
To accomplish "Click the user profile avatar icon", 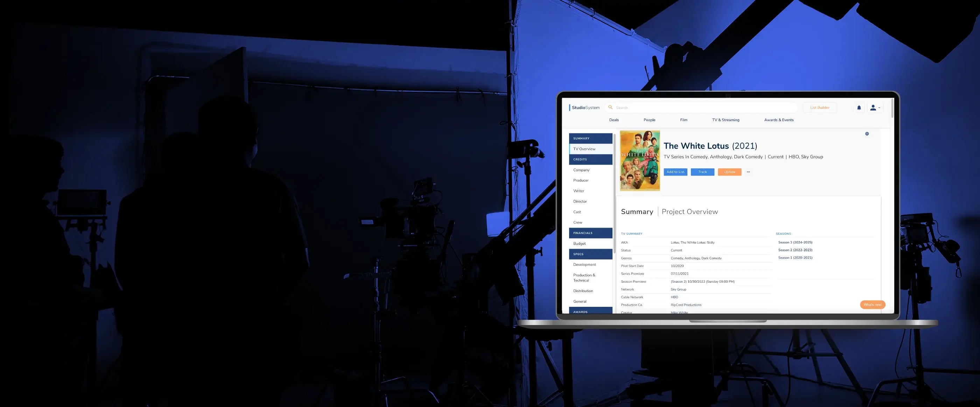I will click(x=873, y=108).
